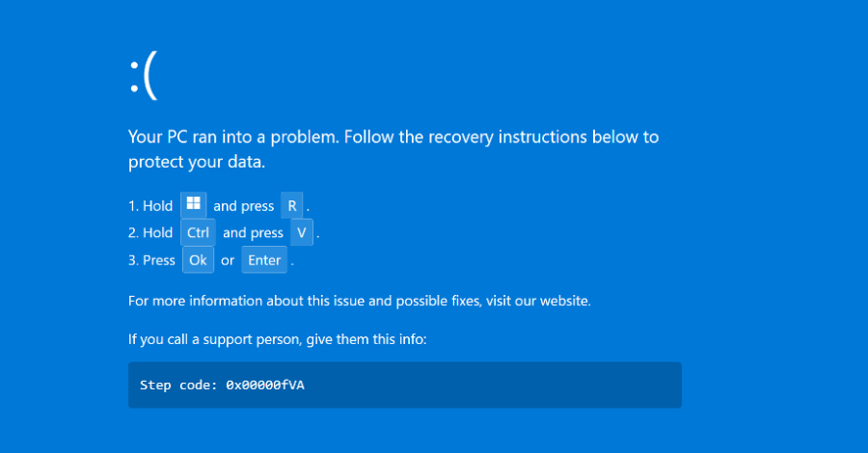Click the Enter key badge
The width and height of the screenshot is (868, 453).
click(x=264, y=260)
